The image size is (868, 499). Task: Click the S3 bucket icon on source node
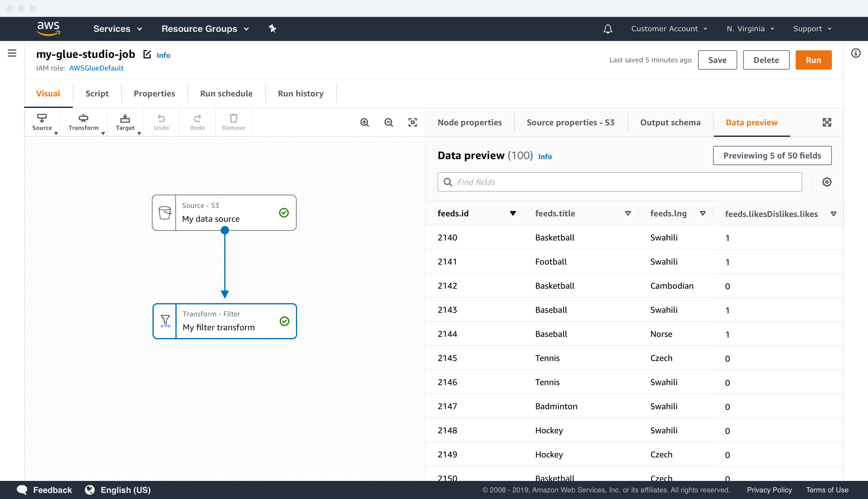(x=165, y=213)
